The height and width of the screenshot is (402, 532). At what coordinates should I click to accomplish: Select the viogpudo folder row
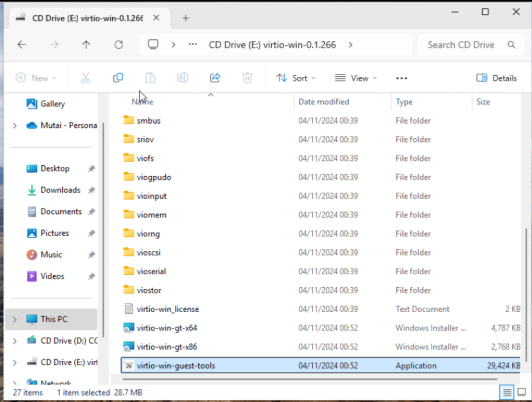tap(321, 177)
